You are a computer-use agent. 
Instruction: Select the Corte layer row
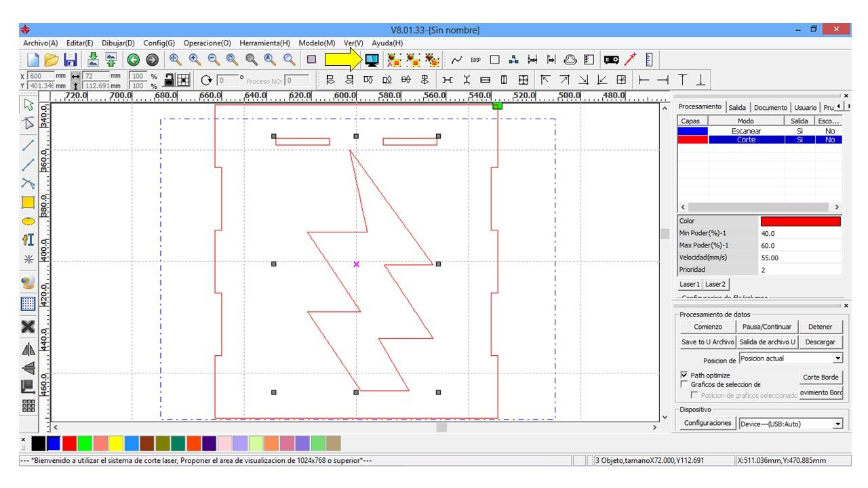pos(759,140)
